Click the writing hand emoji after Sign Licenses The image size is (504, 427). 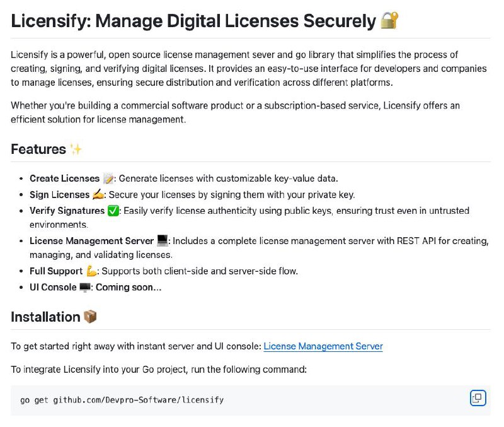[x=98, y=194]
